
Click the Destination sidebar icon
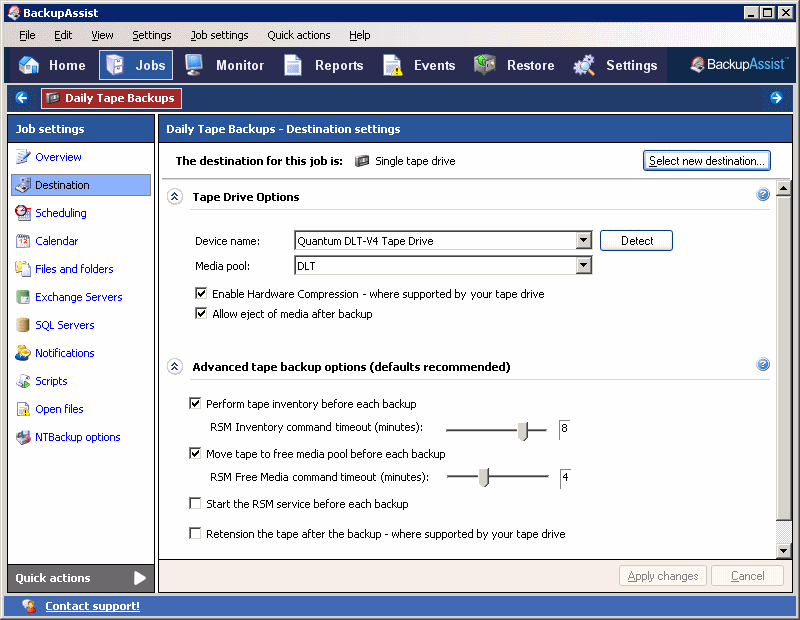pyautogui.click(x=23, y=185)
